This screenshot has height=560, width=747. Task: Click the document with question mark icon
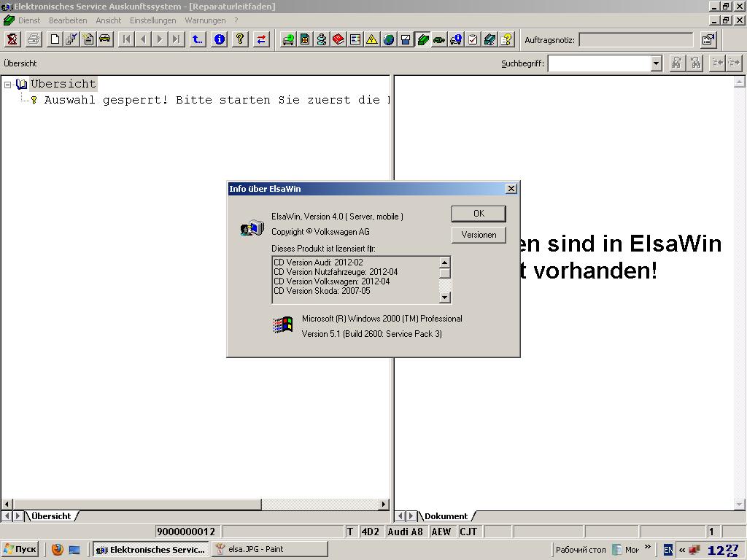(506, 39)
